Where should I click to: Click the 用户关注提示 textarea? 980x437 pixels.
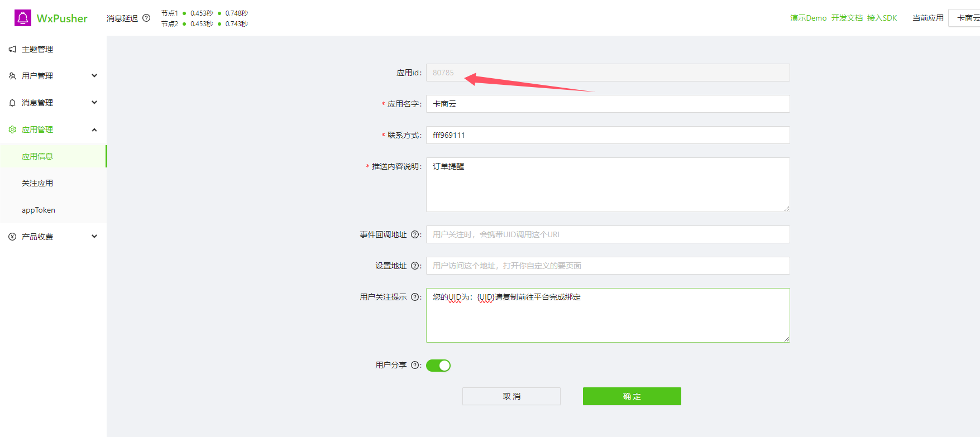(x=608, y=315)
